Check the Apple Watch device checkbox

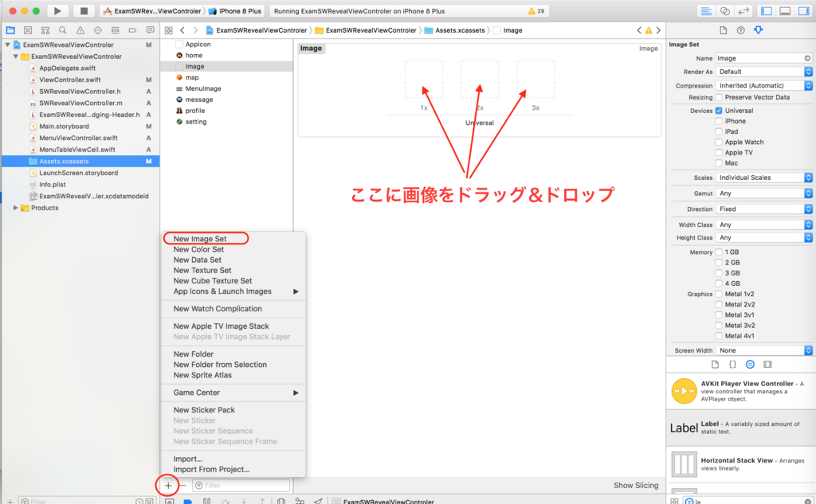click(x=719, y=142)
